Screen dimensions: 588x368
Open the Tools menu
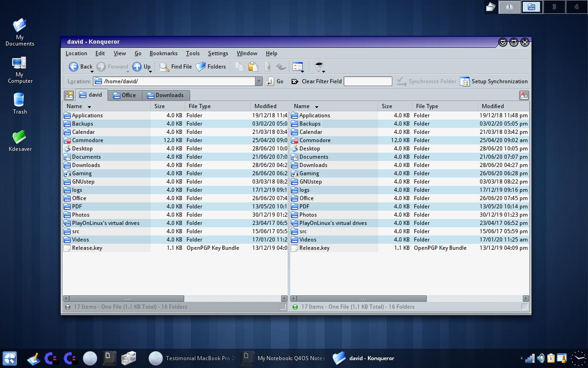point(192,53)
